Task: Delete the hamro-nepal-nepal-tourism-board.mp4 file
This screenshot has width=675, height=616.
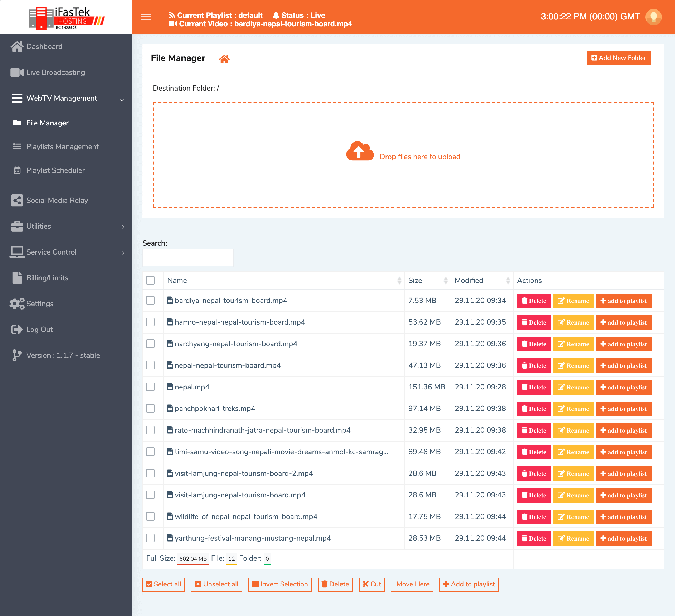Action: 533,322
